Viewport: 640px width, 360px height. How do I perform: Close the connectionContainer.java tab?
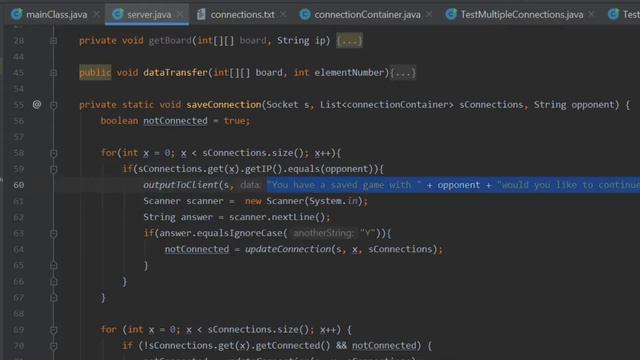pos(429,14)
